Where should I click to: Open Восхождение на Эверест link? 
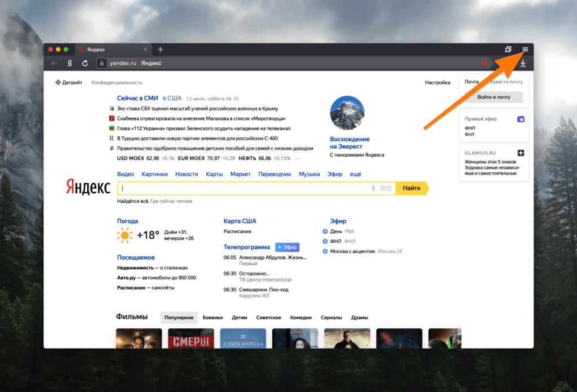[x=349, y=142]
